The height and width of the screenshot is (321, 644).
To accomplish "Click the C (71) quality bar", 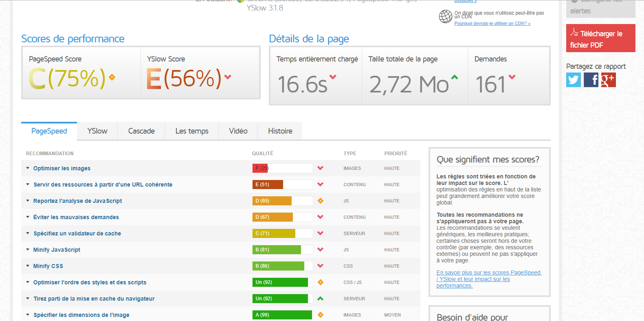I will (283, 233).
